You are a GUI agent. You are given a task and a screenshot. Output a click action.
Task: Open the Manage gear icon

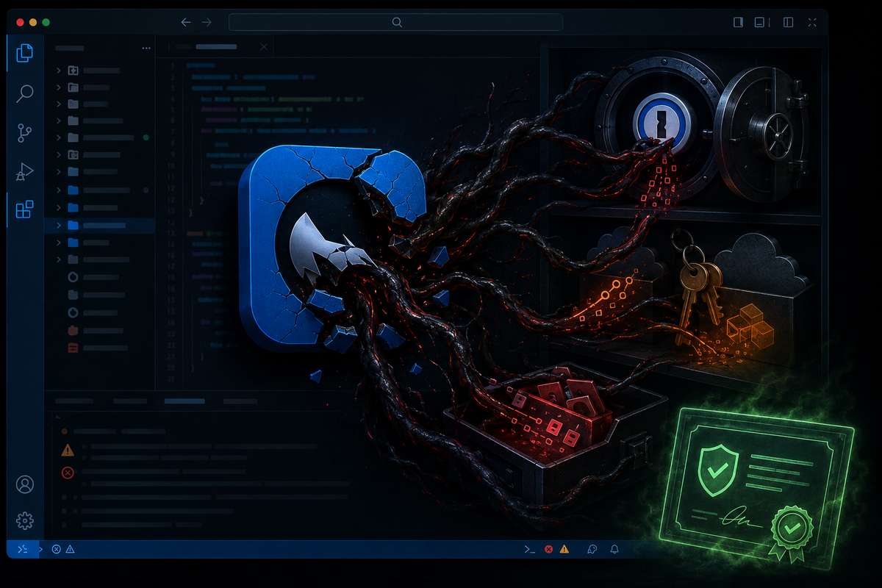point(25,520)
